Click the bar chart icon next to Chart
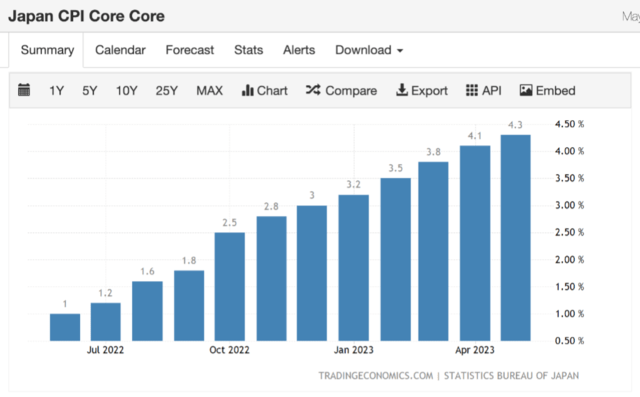 pyautogui.click(x=247, y=90)
